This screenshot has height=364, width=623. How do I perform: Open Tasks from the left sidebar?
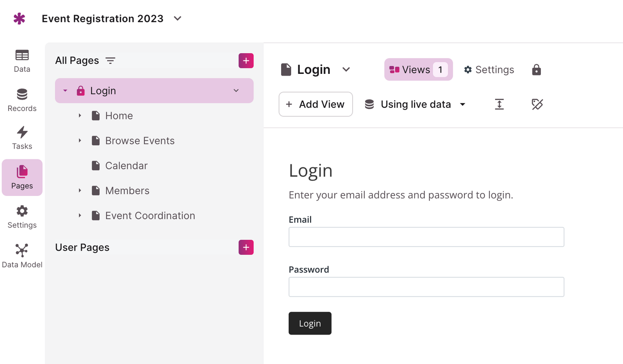click(22, 138)
